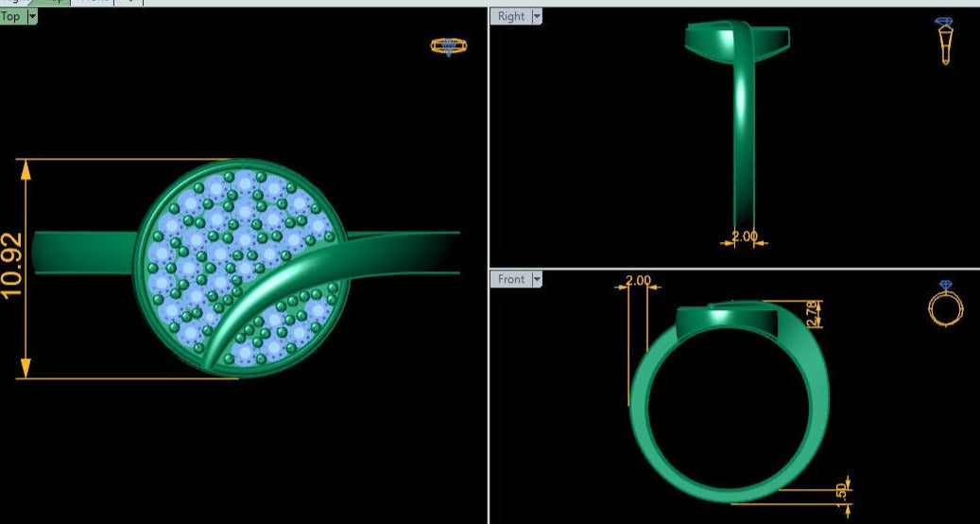This screenshot has width=980, height=524.
Task: Select the Front viewport title label
Action: (510, 279)
